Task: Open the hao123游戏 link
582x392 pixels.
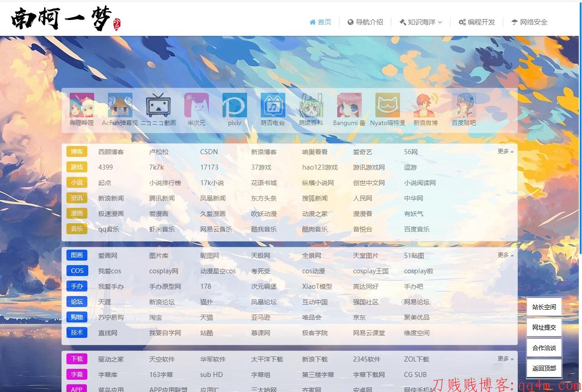Action: click(320, 167)
